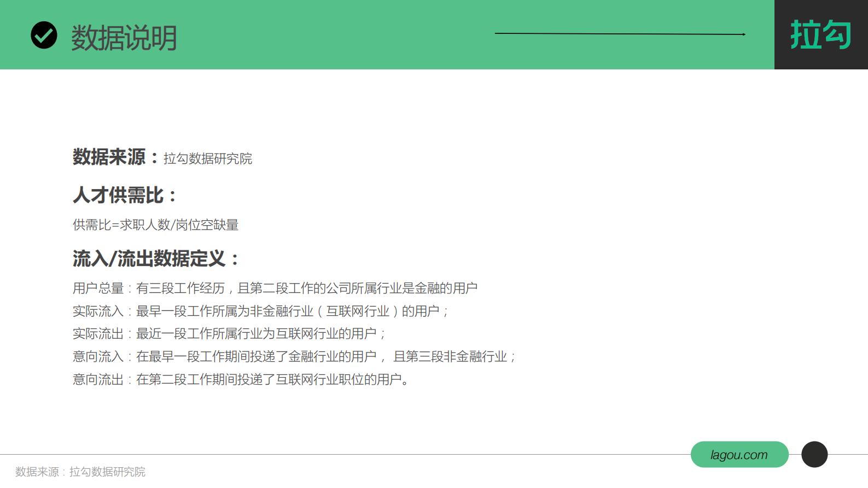Select the 实际流出 definition line
The width and height of the screenshot is (868, 488).
coord(229,334)
